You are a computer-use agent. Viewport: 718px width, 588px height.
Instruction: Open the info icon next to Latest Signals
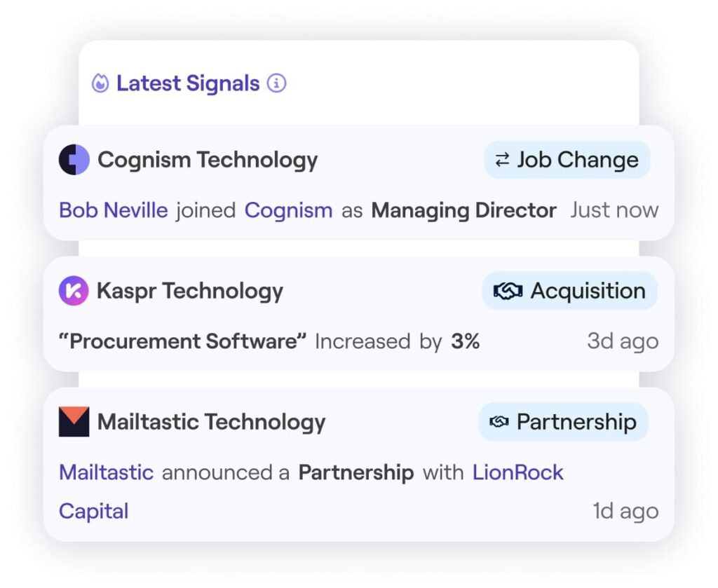pyautogui.click(x=277, y=83)
